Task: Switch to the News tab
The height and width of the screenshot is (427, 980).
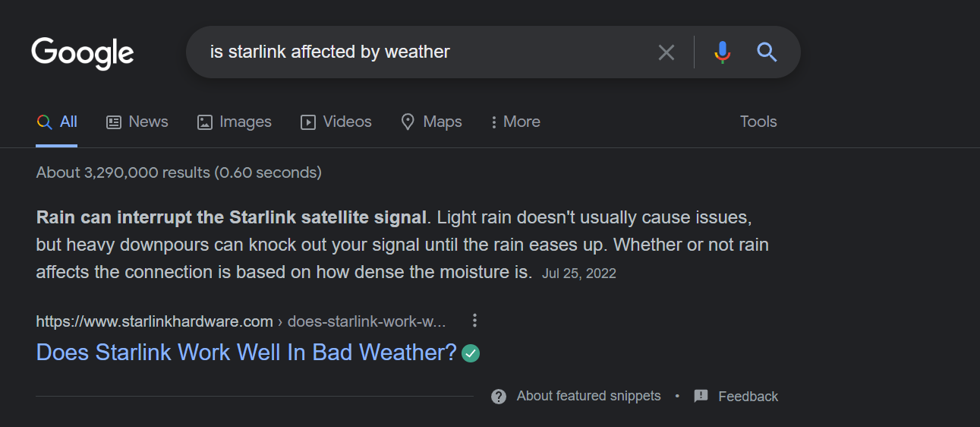Action: (137, 122)
